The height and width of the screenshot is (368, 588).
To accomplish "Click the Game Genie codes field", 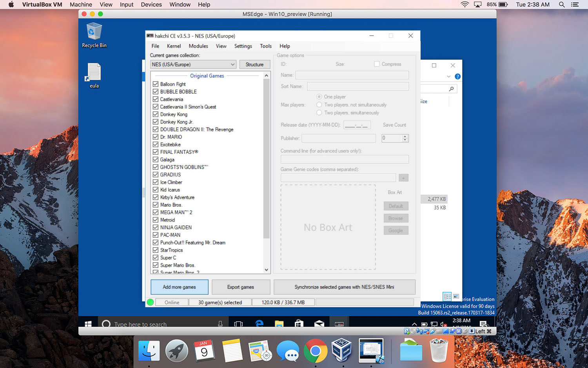I will (x=338, y=178).
